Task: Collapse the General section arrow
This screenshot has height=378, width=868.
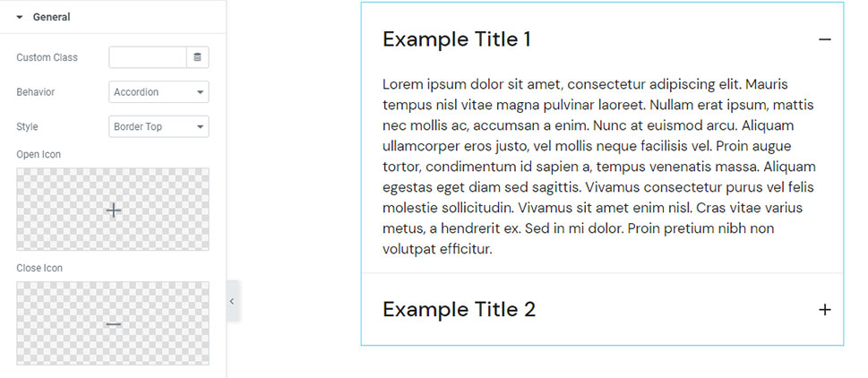Action: coord(19,17)
